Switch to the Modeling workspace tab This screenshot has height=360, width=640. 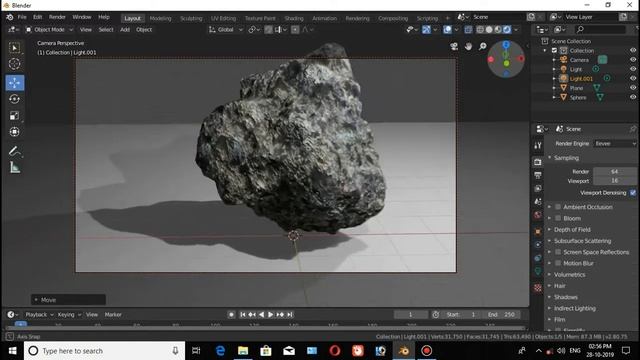pyautogui.click(x=160, y=18)
